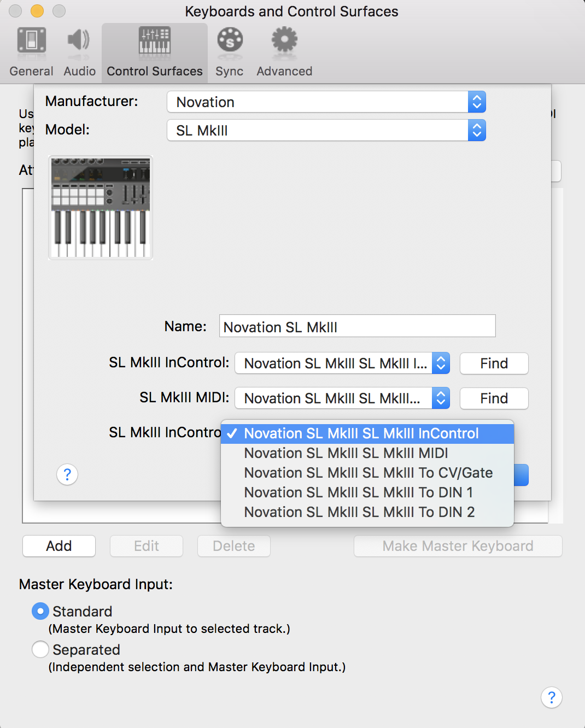Expand the Manufacturer dropdown
This screenshot has height=728, width=585.
326,102
